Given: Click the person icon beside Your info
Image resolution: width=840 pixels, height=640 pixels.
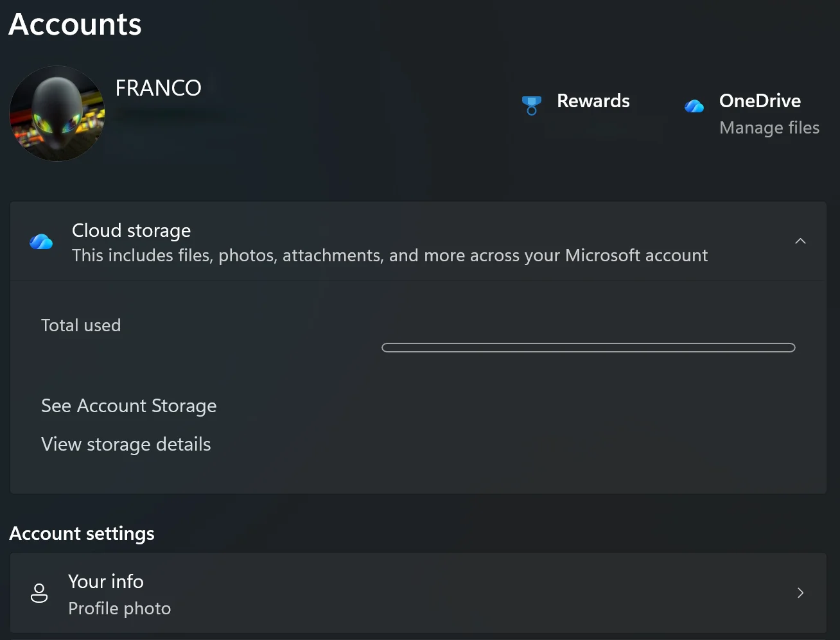Looking at the screenshot, I should tap(39, 593).
